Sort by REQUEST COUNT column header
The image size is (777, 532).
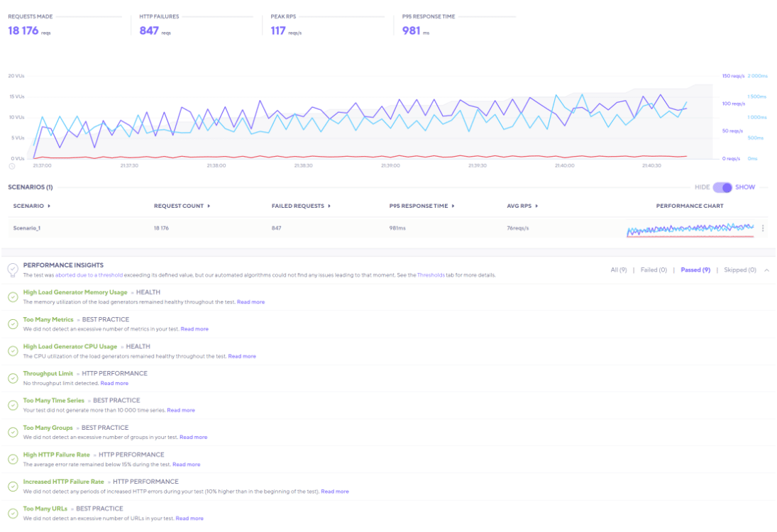[x=182, y=206]
